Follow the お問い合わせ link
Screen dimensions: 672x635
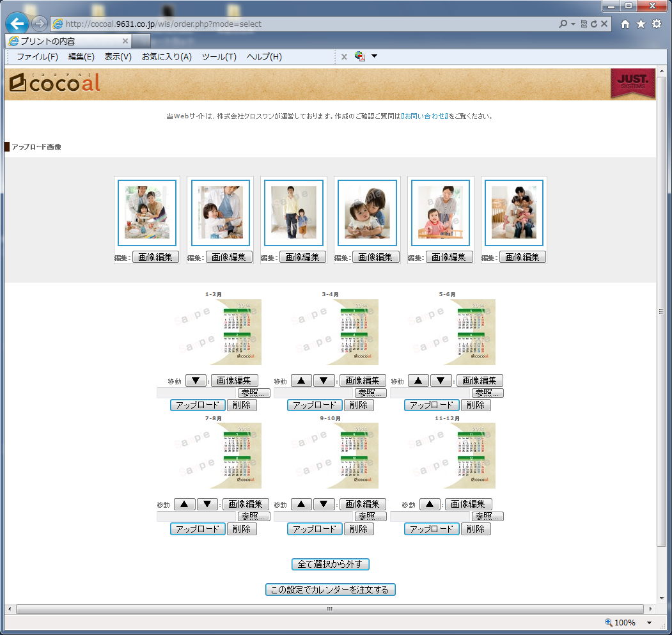pos(425,116)
